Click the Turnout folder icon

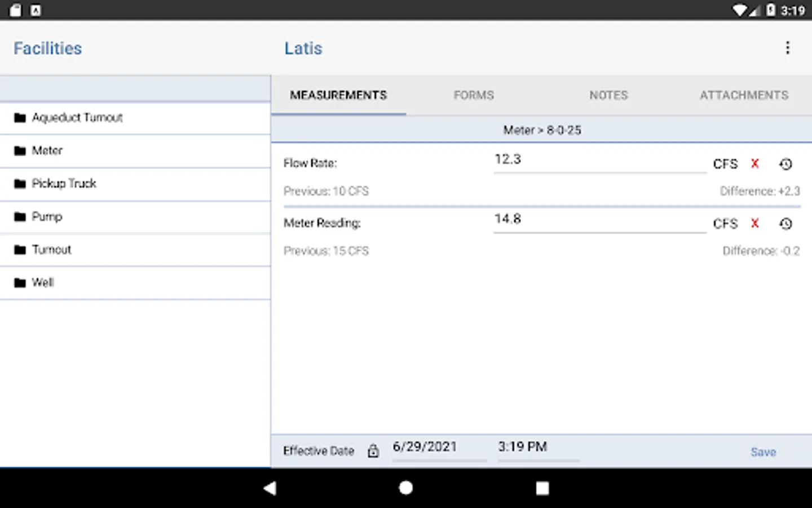pos(20,250)
